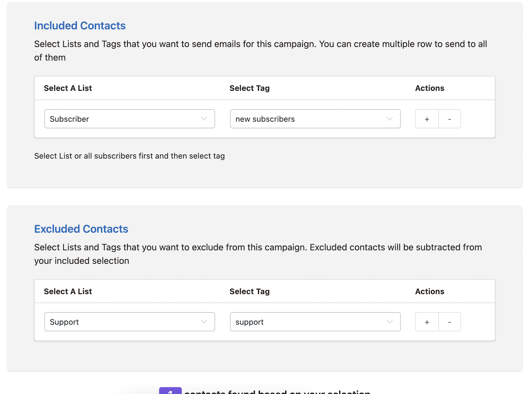Click the Excluded Contacts heading
Image resolution: width=532 pixels, height=394 pixels.
click(81, 229)
